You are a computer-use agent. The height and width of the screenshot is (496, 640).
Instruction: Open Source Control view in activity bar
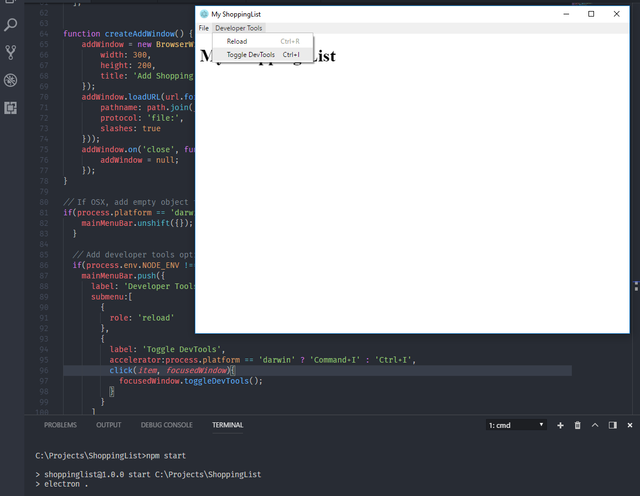11,52
